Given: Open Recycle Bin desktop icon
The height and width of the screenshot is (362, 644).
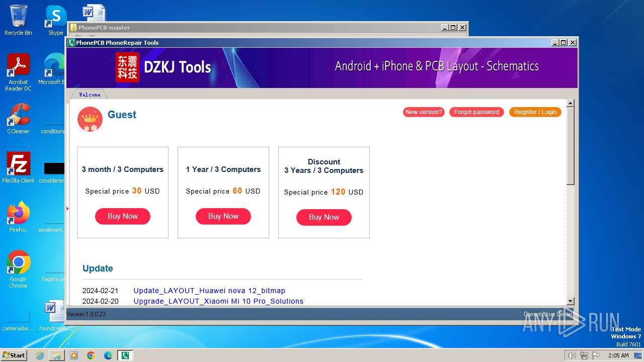Looking at the screenshot, I should click(x=18, y=20).
